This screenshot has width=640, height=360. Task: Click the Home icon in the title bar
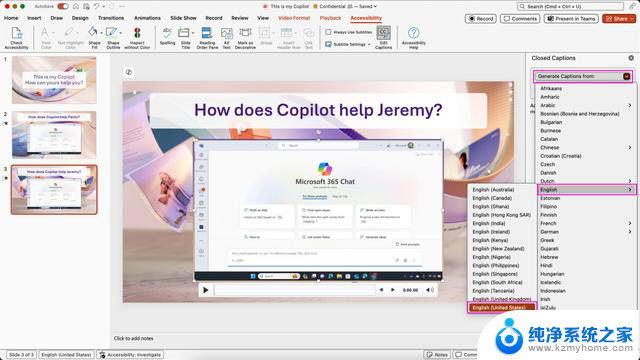pyautogui.click(x=76, y=7)
